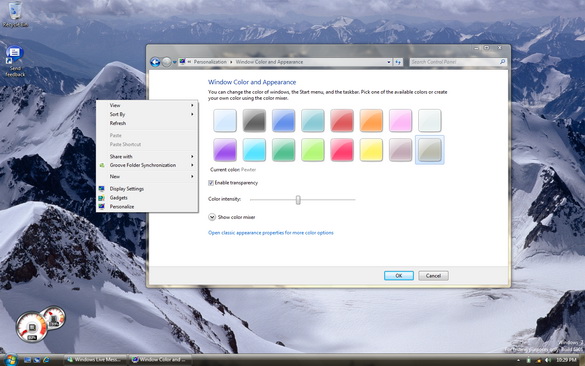
Task: Expand the Share with submenu
Action: 147,156
